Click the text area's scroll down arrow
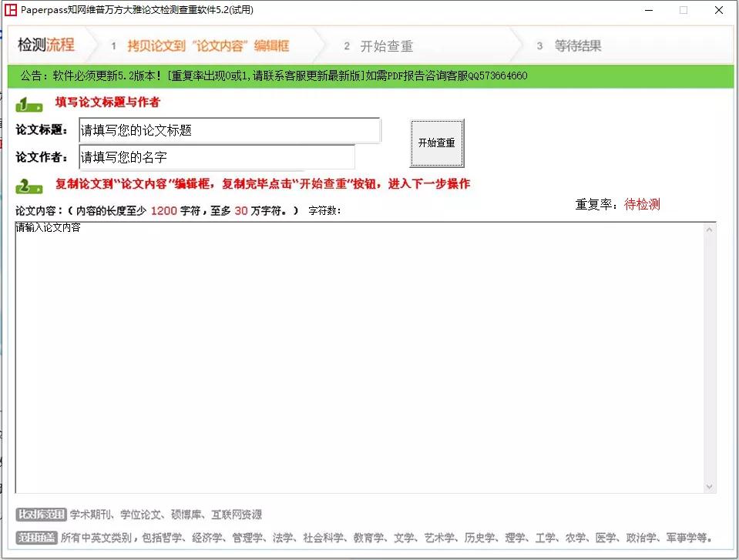This screenshot has width=739, height=560. click(x=709, y=487)
